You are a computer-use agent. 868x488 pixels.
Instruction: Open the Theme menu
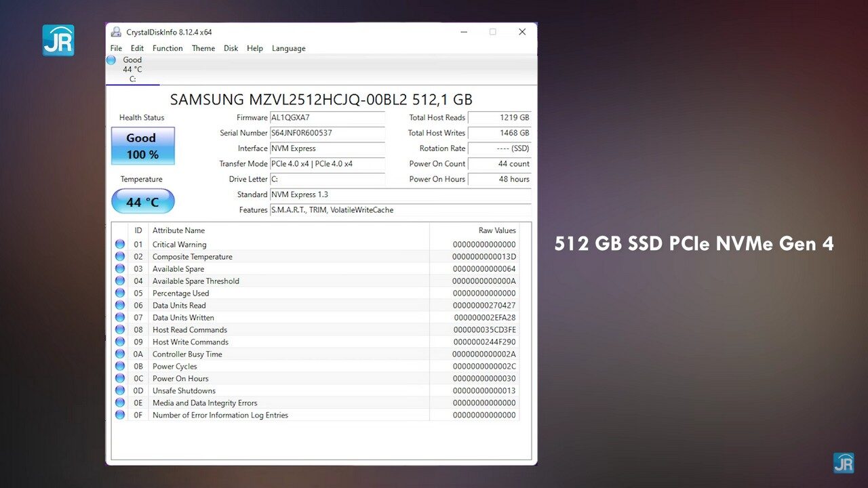tap(203, 48)
